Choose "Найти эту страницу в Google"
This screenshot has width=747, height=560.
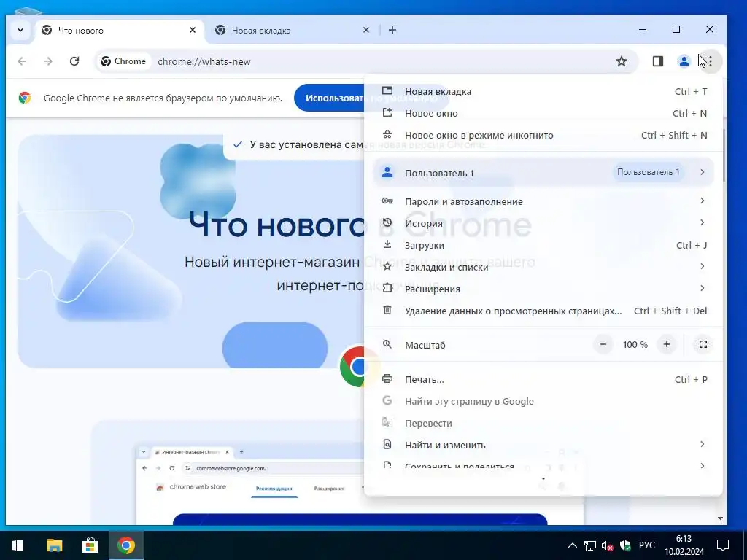pyautogui.click(x=543, y=402)
